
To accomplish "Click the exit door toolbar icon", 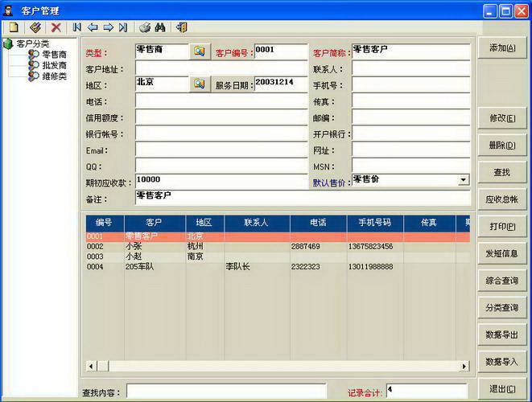I will pyautogui.click(x=181, y=27).
